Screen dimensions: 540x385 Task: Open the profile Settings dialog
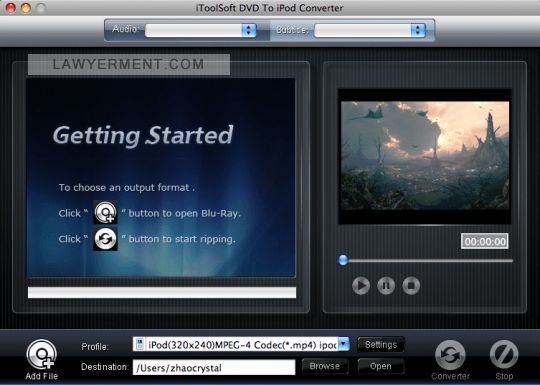(381, 344)
